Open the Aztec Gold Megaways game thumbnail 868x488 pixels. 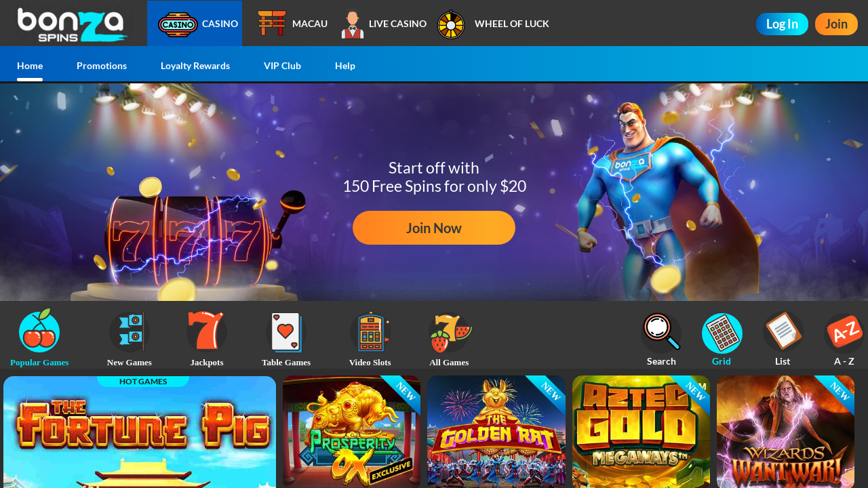(641, 432)
